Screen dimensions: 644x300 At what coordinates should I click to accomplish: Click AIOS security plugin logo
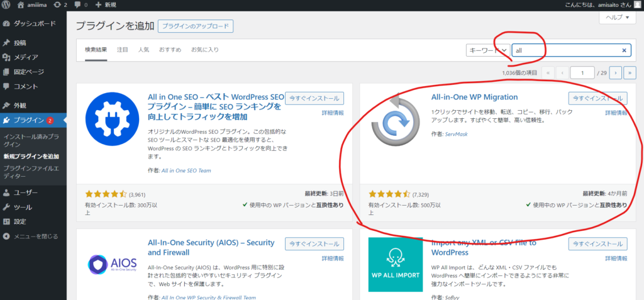coord(112,265)
